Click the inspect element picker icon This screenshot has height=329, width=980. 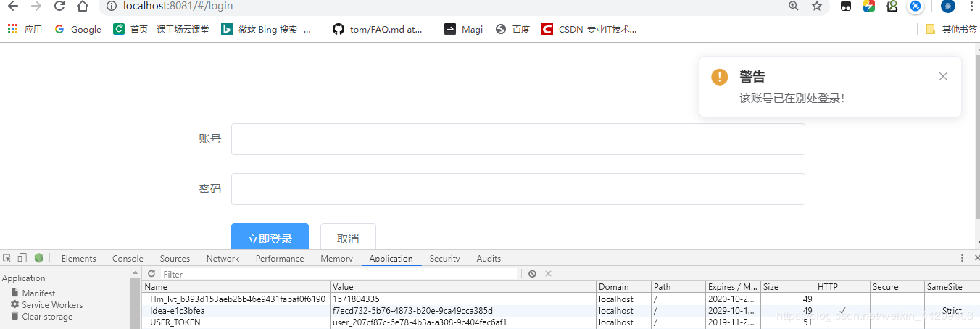tap(7, 258)
